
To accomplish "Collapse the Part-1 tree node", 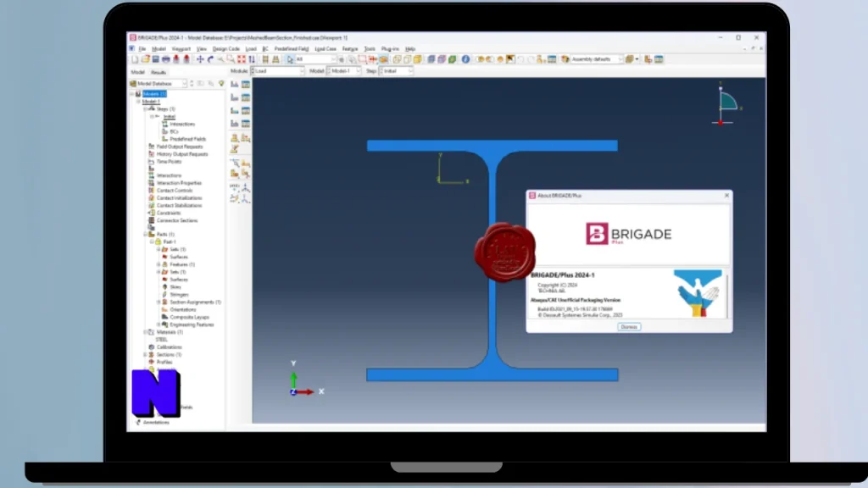I will [152, 241].
